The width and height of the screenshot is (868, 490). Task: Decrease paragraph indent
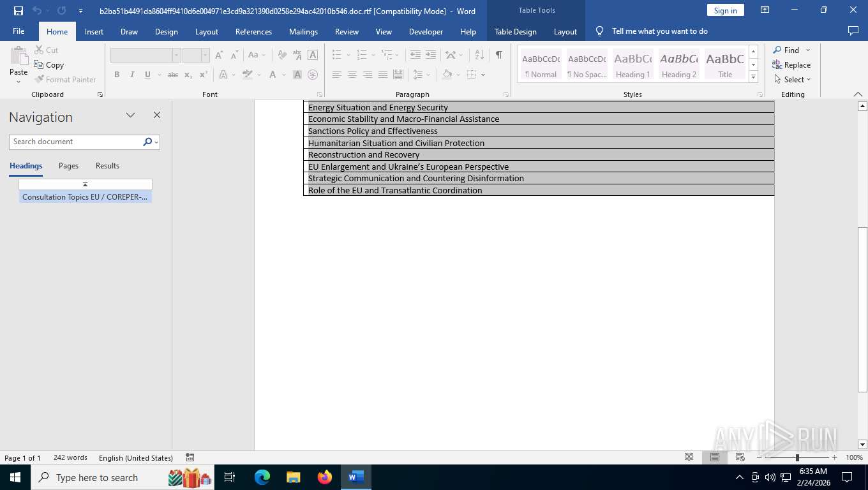point(415,55)
